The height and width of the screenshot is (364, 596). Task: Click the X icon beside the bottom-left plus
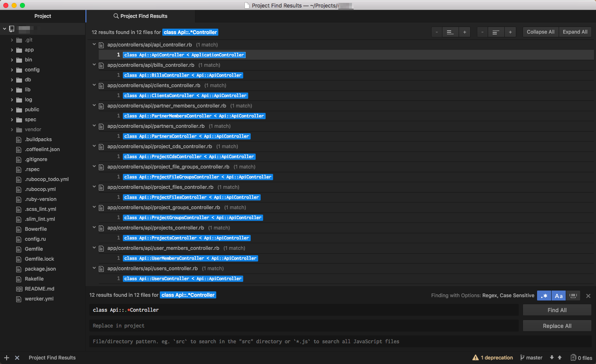(17, 357)
